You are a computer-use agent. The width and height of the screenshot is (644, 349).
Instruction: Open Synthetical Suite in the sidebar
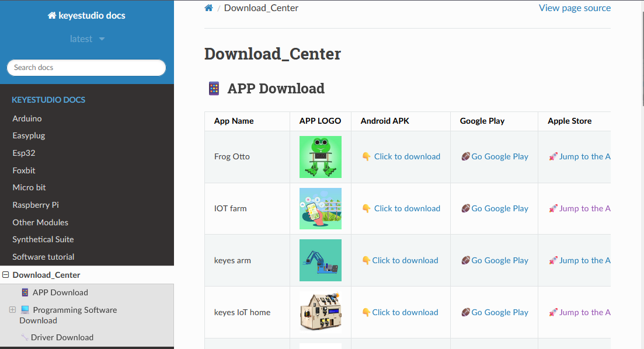43,239
